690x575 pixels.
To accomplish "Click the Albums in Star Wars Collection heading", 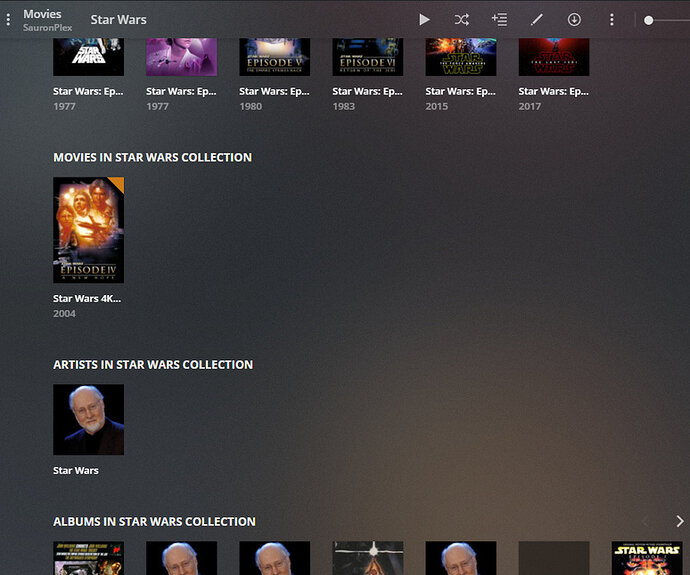I will tap(154, 522).
